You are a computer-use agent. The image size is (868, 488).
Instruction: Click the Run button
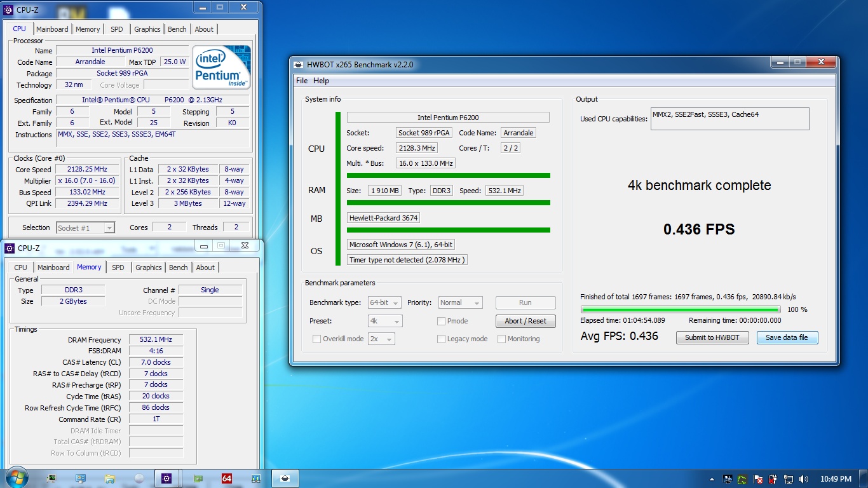click(526, 302)
